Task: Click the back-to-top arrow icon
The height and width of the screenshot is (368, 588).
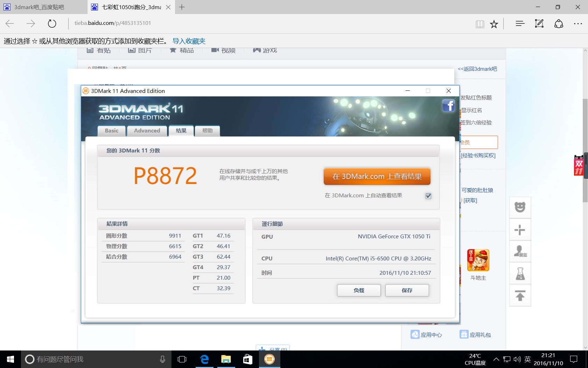Action: tap(520, 295)
